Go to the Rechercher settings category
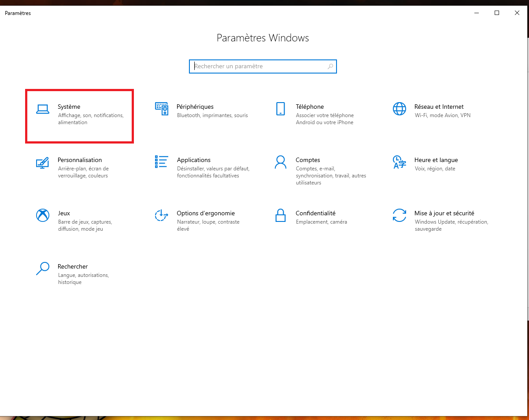The height and width of the screenshot is (420, 529). point(73,274)
